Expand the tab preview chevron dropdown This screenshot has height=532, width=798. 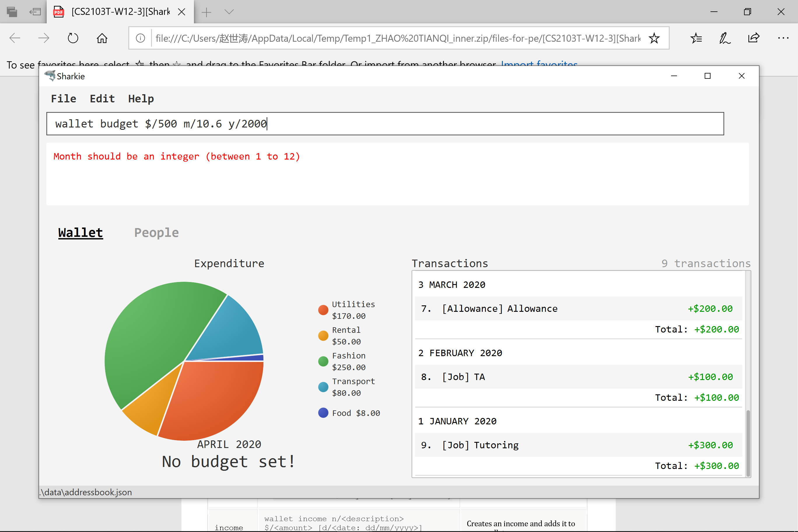(229, 12)
